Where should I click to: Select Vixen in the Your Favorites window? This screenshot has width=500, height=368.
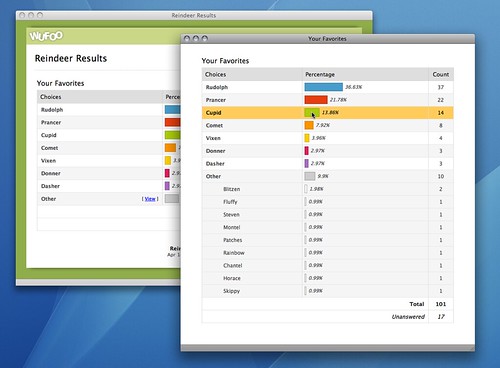pos(213,138)
